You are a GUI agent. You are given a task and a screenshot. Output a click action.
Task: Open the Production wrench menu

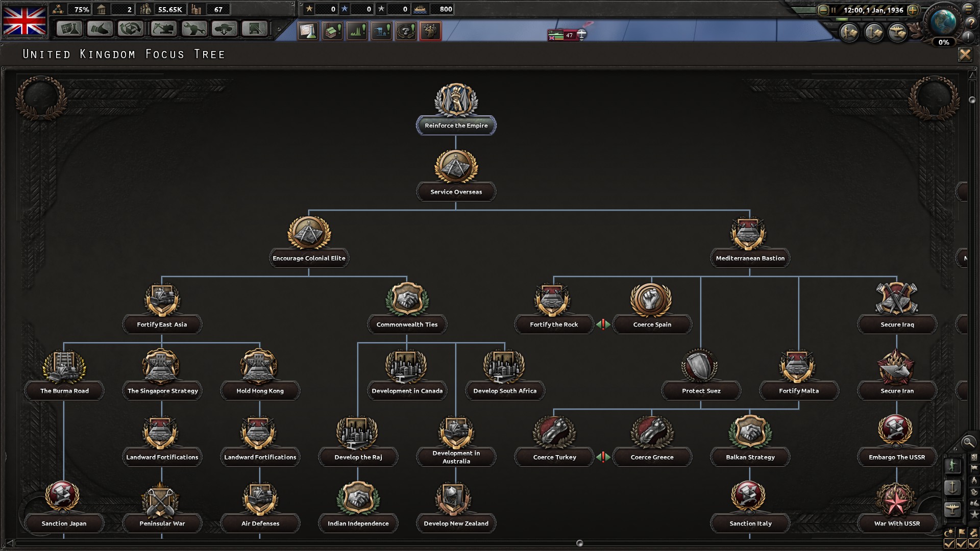click(194, 29)
